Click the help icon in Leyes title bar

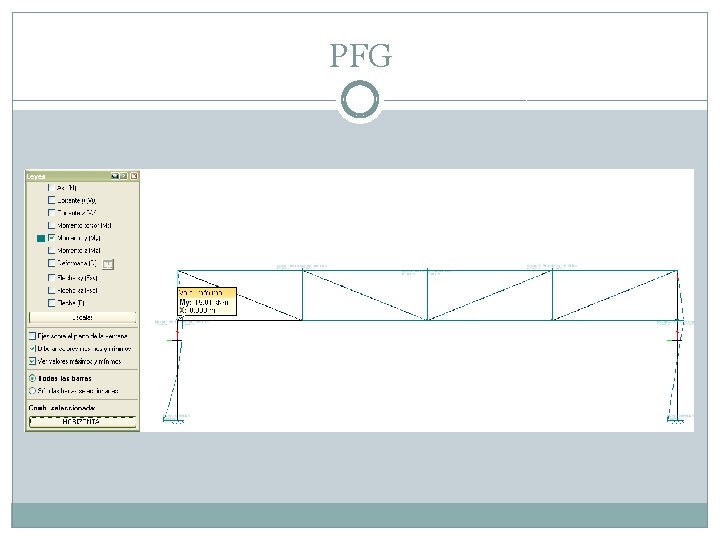point(124,176)
